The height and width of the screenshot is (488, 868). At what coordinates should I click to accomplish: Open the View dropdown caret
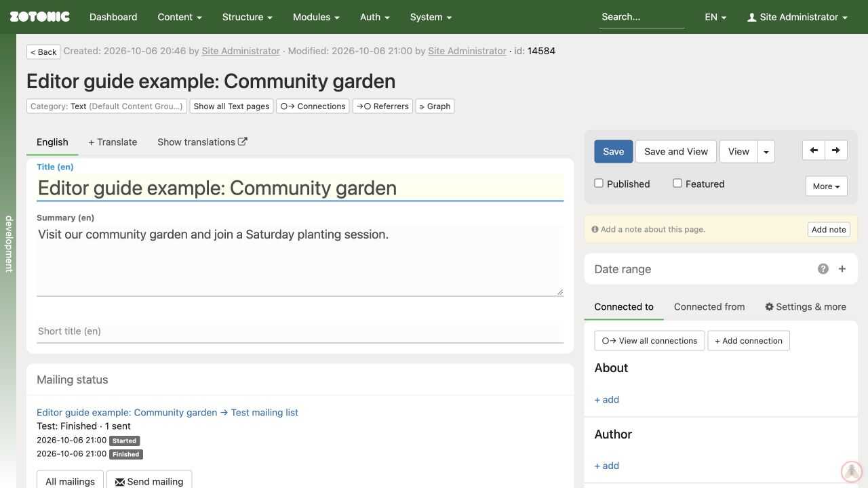point(766,152)
